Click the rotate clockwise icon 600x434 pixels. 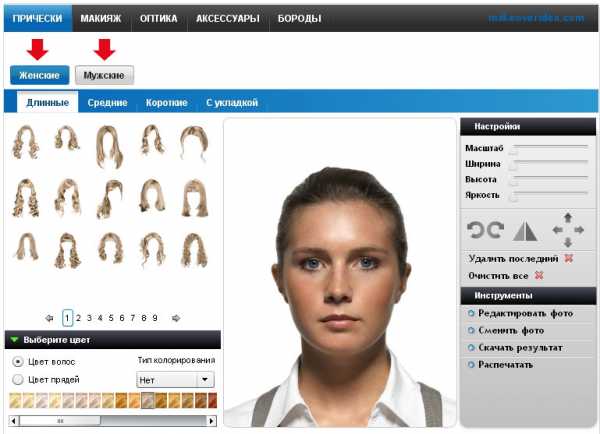[x=494, y=230]
